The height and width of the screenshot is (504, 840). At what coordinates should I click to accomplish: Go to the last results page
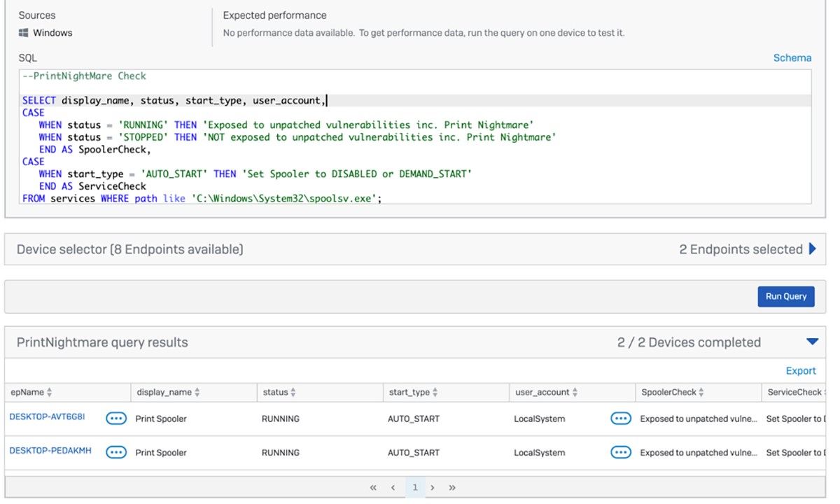click(452, 488)
